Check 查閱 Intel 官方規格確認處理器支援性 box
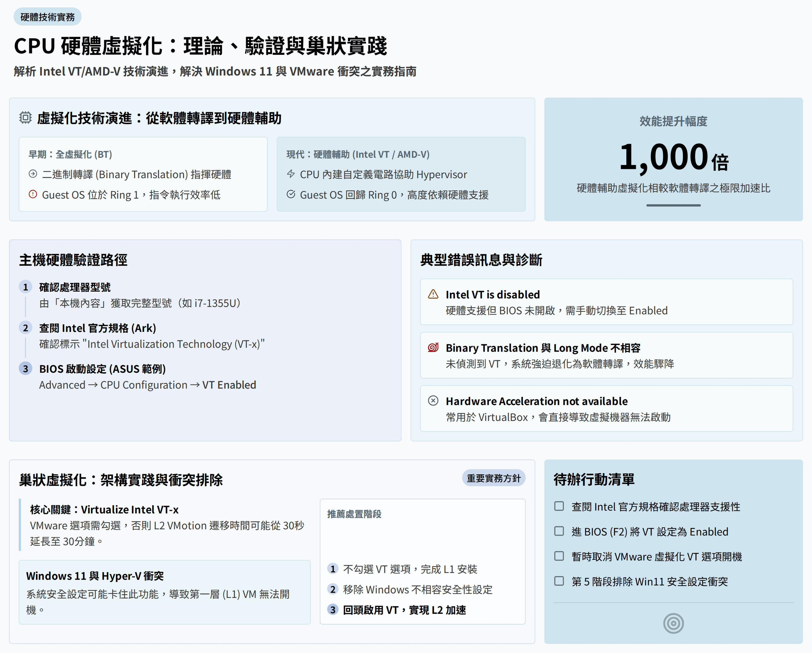 click(x=559, y=506)
